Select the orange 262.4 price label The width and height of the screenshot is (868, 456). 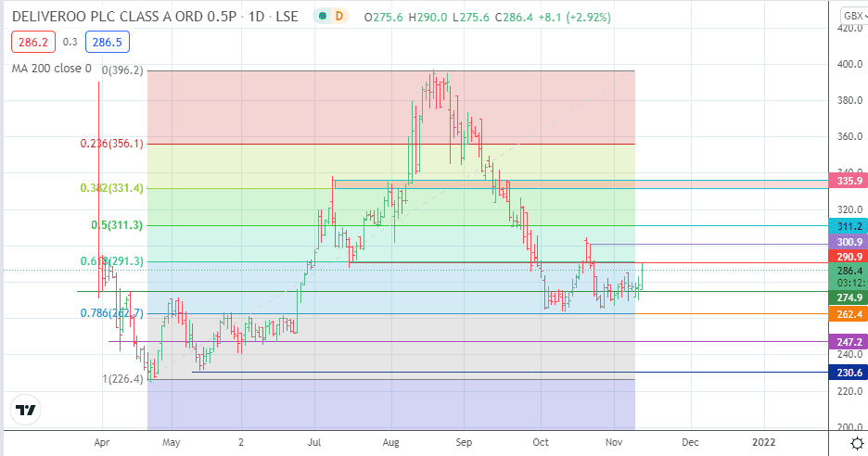[x=849, y=314]
